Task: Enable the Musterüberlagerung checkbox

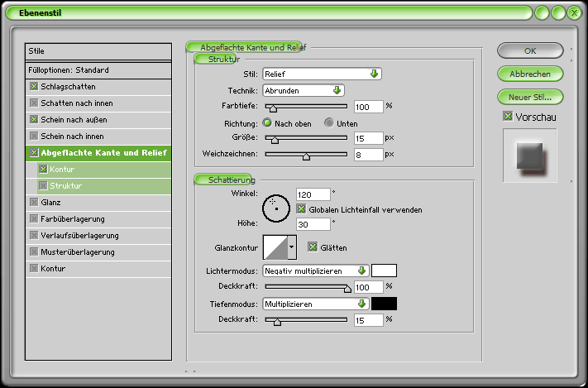Action: pyautogui.click(x=34, y=251)
